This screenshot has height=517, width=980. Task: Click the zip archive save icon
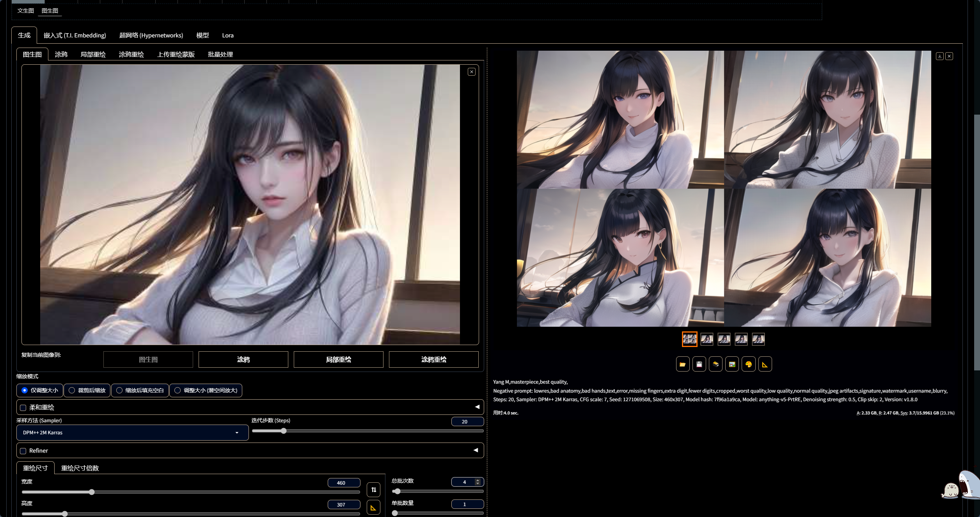(x=715, y=364)
